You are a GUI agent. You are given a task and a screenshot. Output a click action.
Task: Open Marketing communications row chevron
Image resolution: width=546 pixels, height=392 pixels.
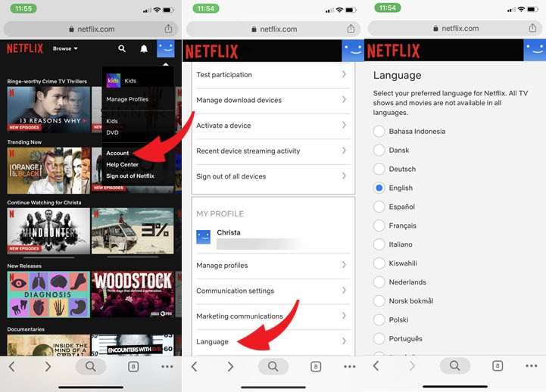(344, 316)
